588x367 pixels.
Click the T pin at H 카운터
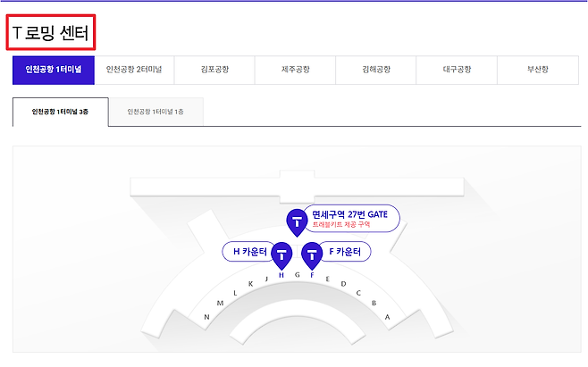(281, 254)
